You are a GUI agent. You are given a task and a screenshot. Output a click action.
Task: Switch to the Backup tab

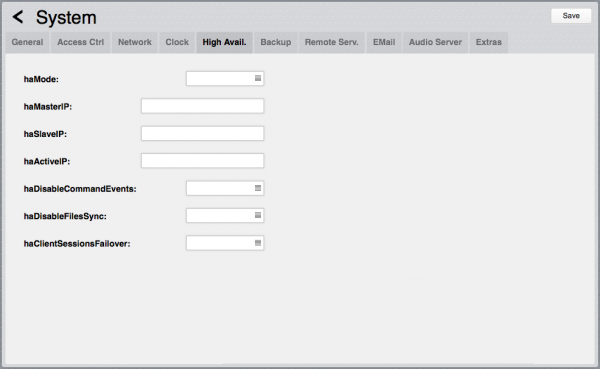tap(276, 42)
